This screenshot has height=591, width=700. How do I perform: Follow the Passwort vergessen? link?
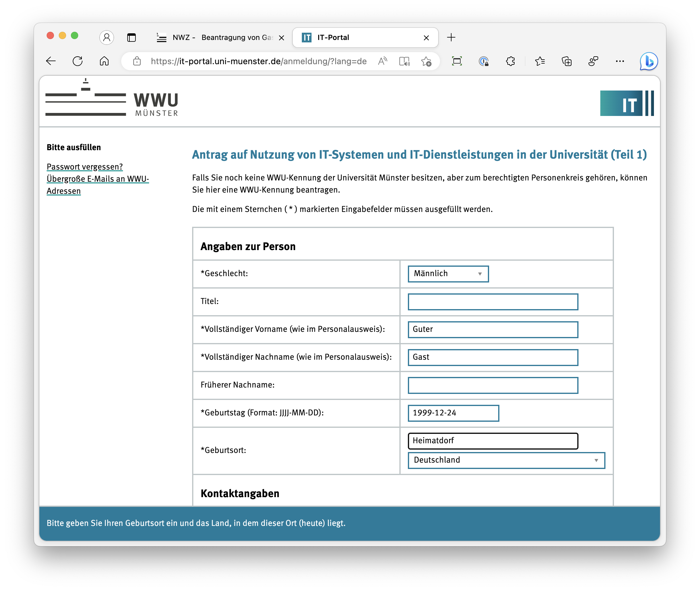click(85, 167)
